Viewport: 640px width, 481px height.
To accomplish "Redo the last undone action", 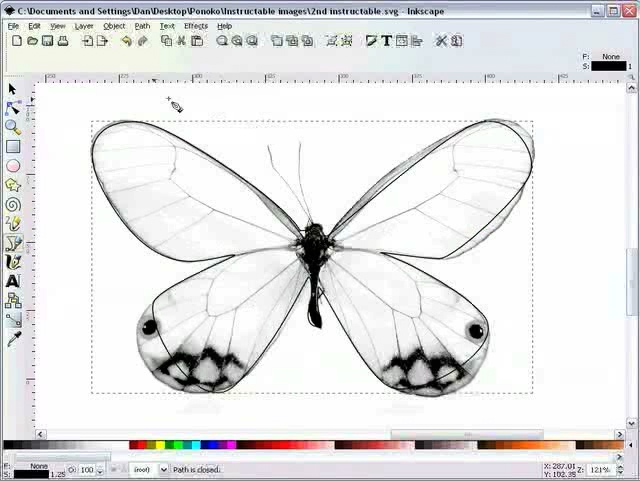I will pyautogui.click(x=142, y=41).
